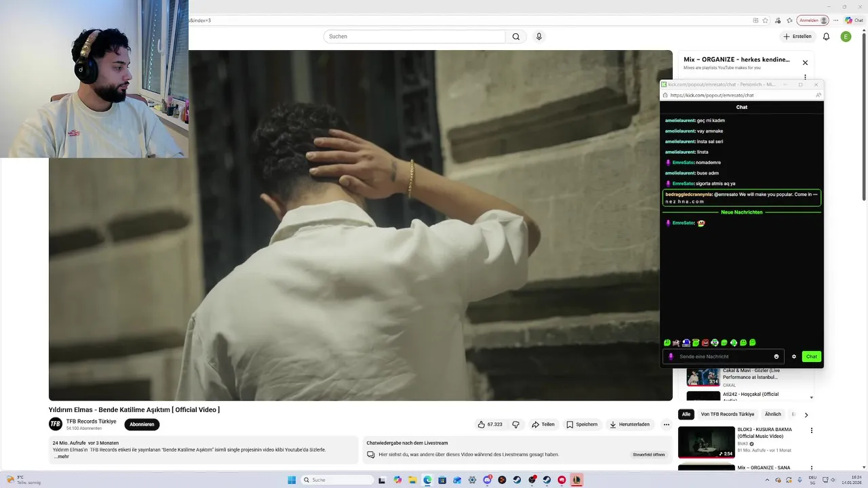Share video via Teilen button
Screen dimensions: 868x488
tap(543, 424)
